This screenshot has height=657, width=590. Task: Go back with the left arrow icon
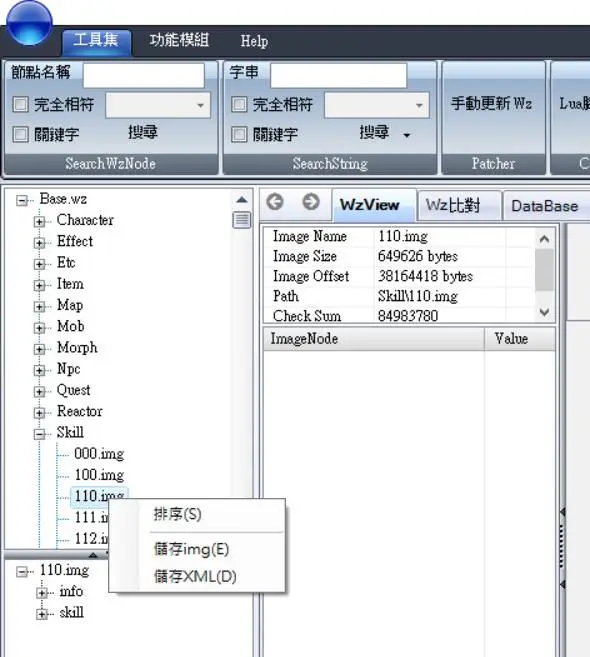click(275, 202)
